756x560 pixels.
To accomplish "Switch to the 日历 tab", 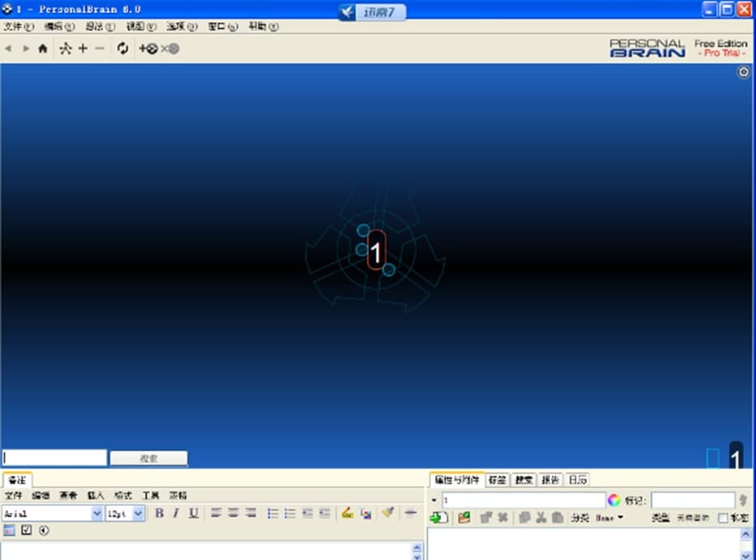I will pos(577,480).
